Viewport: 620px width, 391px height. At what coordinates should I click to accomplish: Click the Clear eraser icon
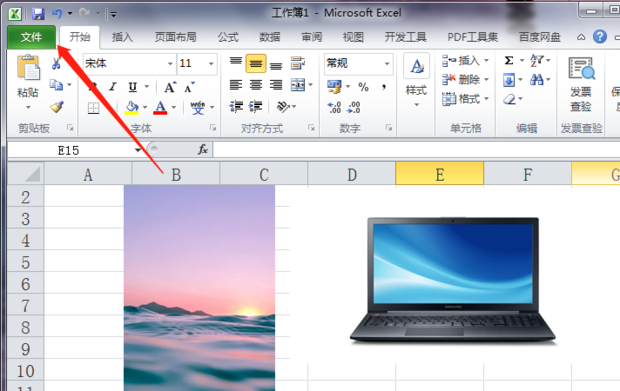tap(510, 99)
